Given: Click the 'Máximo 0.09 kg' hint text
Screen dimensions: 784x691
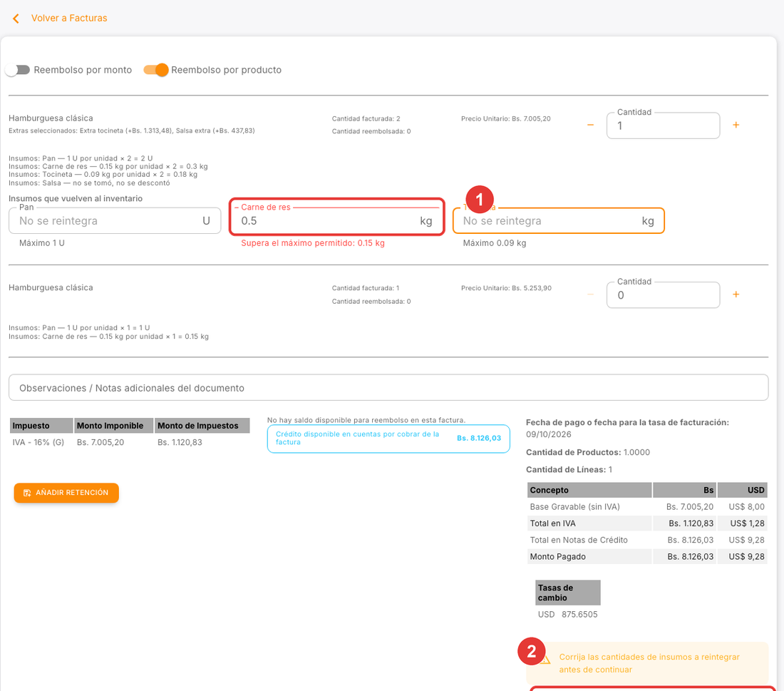Looking at the screenshot, I should (495, 243).
